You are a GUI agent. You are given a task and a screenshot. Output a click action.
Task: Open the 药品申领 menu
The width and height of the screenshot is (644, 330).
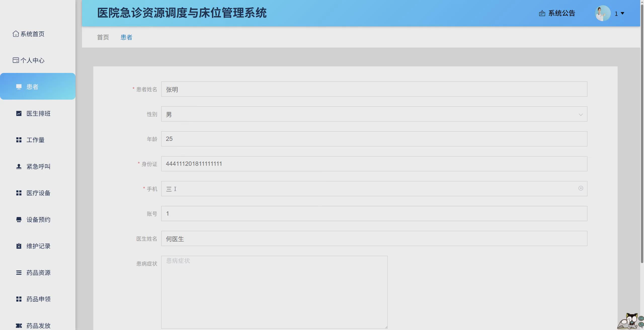[x=38, y=299]
